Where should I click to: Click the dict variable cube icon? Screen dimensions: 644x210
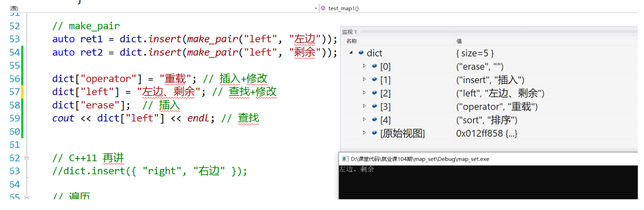(361, 52)
